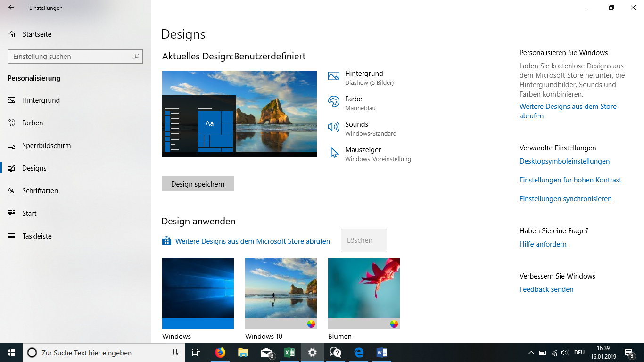The image size is (644, 362).
Task: Open Excel from taskbar
Action: coord(289,353)
